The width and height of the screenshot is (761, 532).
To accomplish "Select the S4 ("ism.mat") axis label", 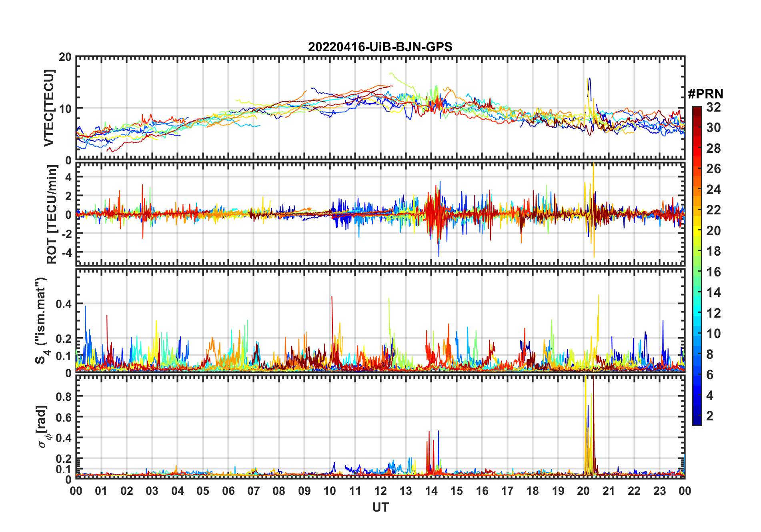I will [42, 320].
